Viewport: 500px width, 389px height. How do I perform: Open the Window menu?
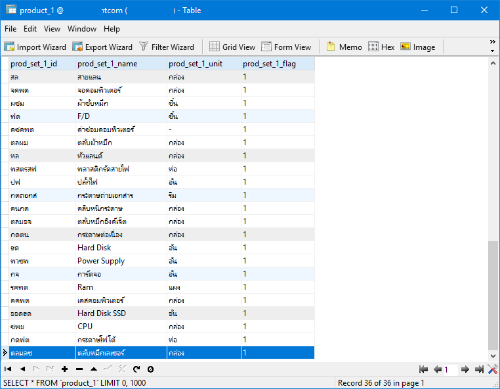click(x=82, y=29)
